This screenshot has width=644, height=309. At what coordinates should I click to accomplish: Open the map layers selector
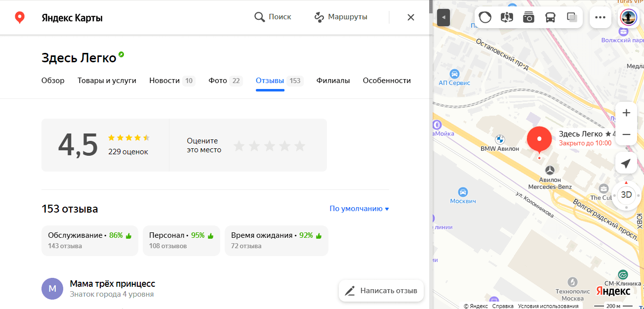coord(571,17)
